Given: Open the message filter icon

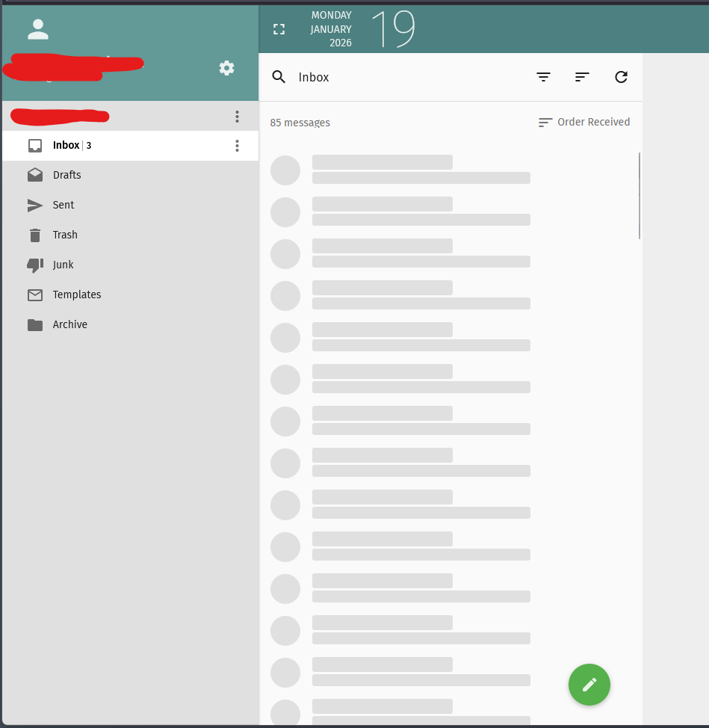Looking at the screenshot, I should click(x=543, y=76).
